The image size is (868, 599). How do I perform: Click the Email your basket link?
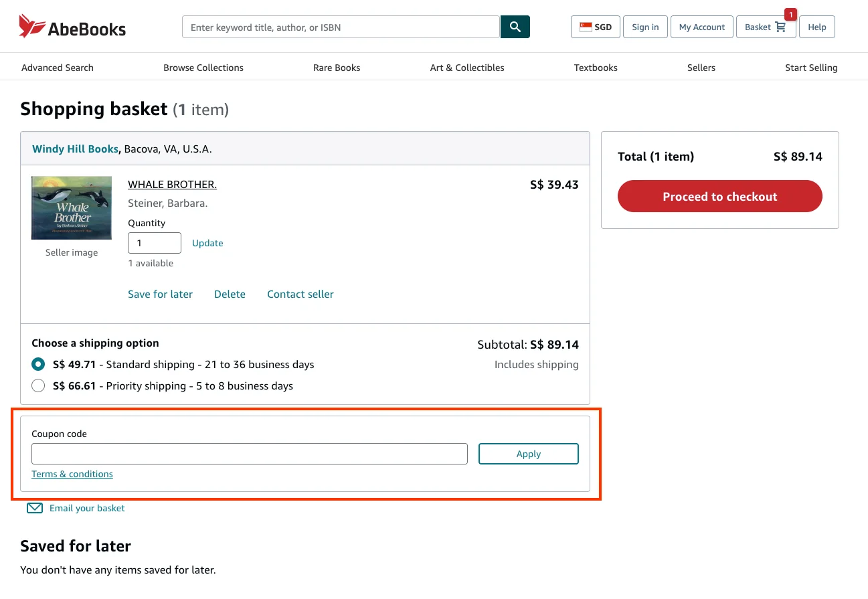87,508
